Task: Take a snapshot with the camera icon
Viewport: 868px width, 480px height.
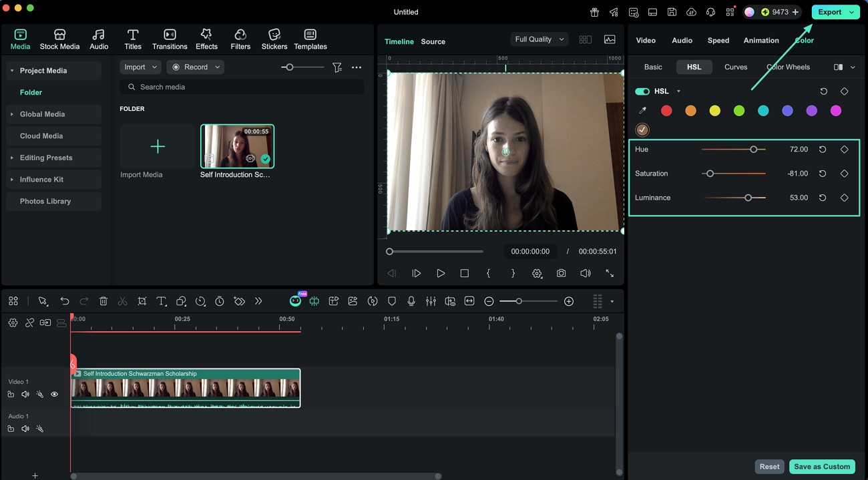Action: coord(561,273)
